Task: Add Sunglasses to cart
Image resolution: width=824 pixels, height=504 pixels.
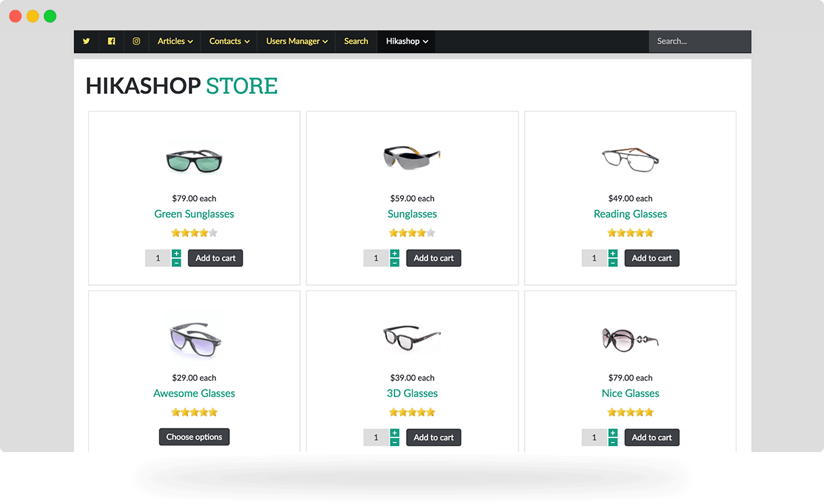Action: pos(434,258)
